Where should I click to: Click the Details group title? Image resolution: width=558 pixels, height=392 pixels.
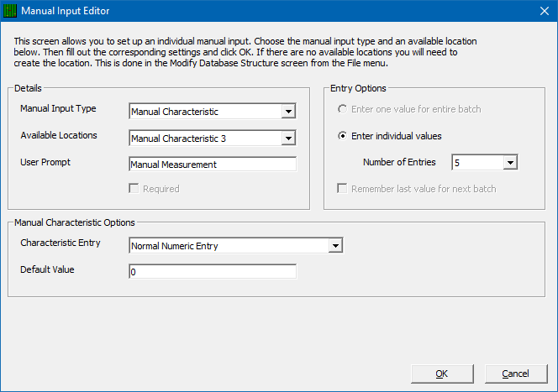28,88
